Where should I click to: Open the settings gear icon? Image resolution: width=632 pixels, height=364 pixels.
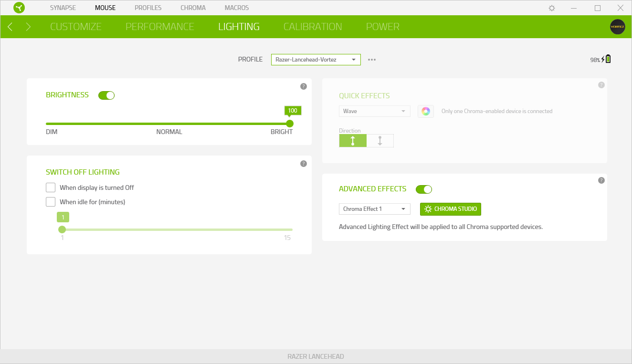click(552, 8)
